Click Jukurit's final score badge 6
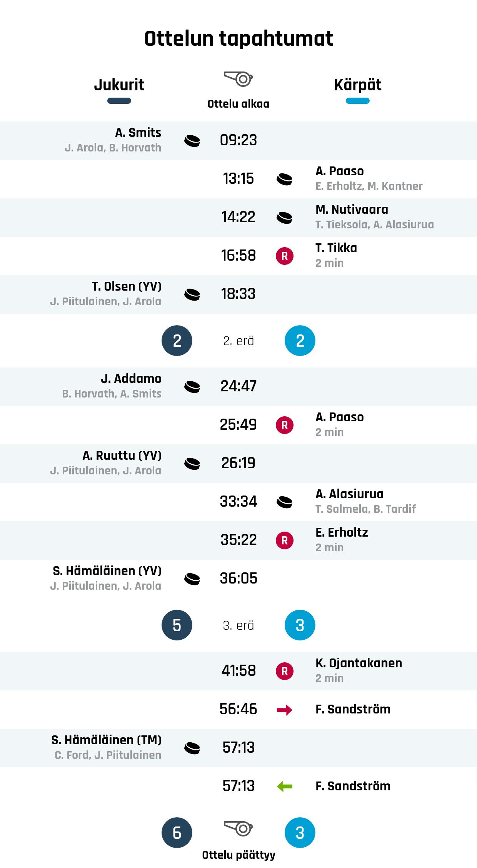 177,833
